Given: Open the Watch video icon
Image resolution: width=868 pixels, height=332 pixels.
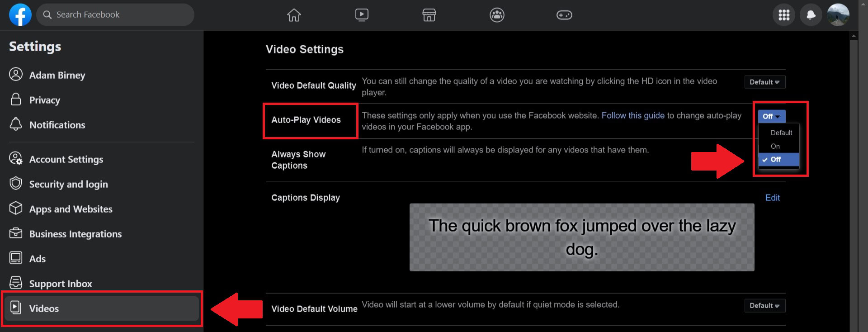Looking at the screenshot, I should click(362, 15).
